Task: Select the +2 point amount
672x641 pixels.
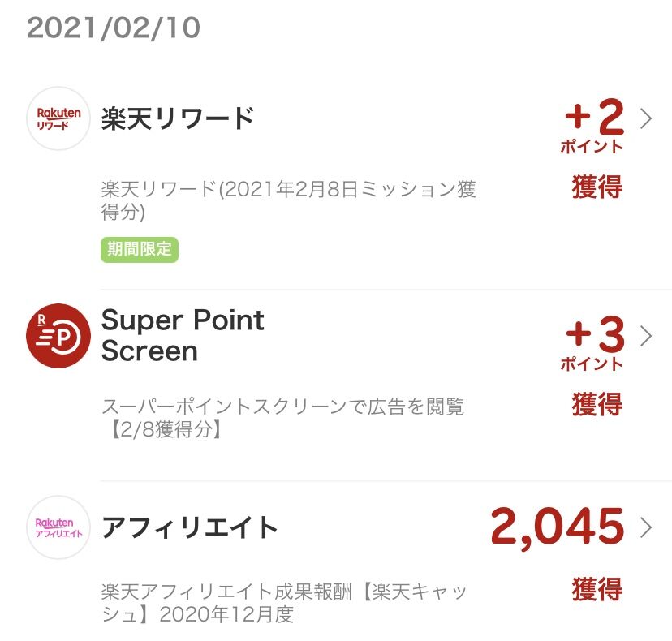Action: (x=593, y=117)
